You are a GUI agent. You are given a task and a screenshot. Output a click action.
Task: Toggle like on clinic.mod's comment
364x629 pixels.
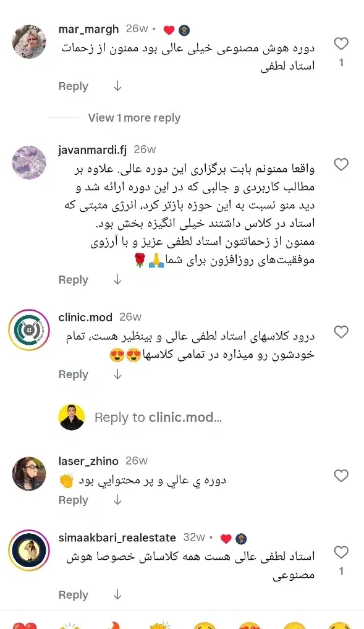(341, 332)
